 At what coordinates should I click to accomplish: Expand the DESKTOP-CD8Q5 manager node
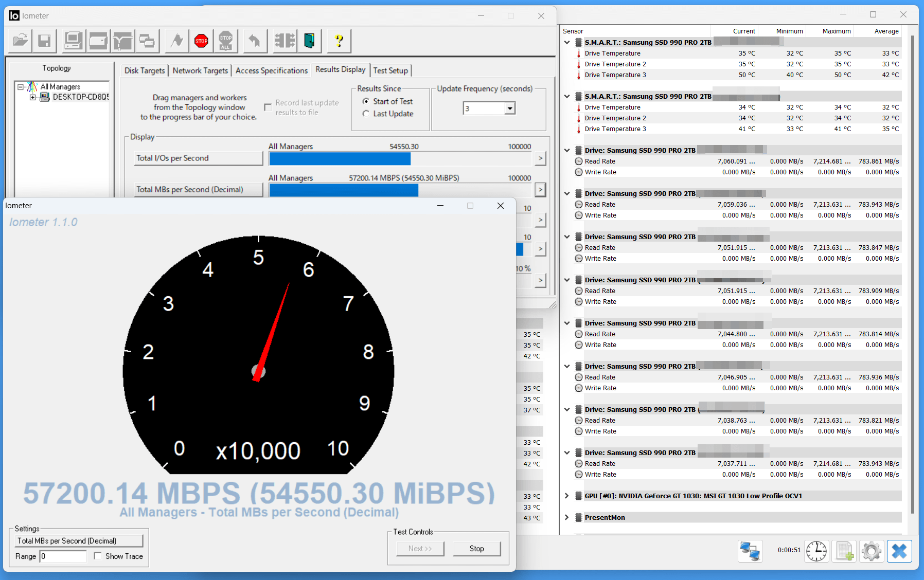32,97
